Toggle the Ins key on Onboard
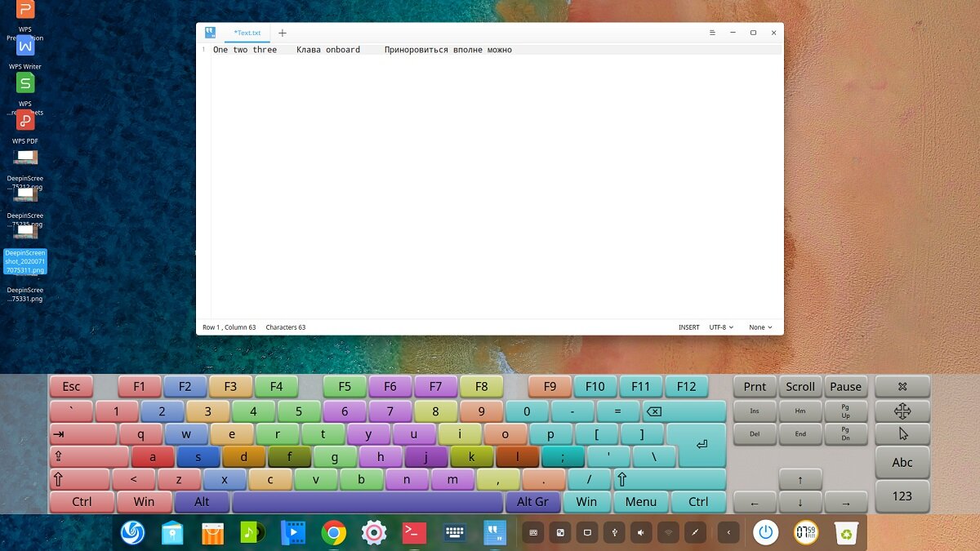The width and height of the screenshot is (980, 551). tap(755, 411)
